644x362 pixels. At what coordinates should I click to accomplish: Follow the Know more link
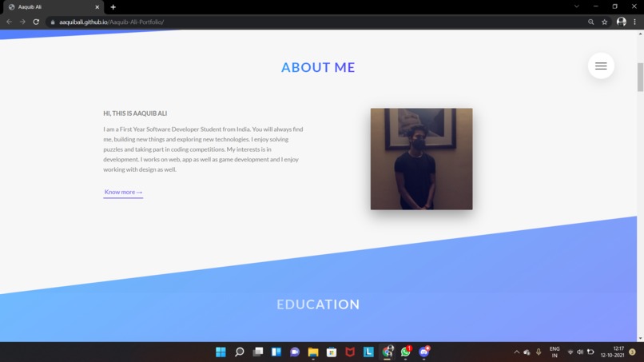123,193
